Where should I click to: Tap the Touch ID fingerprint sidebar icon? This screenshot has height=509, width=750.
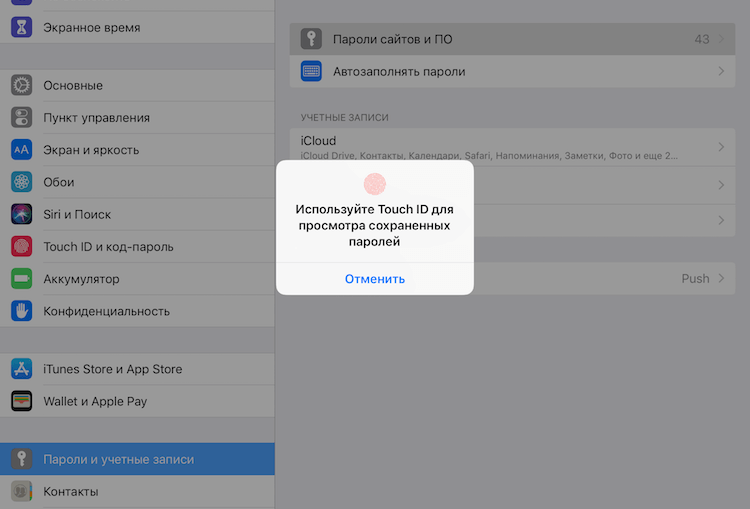coord(22,246)
